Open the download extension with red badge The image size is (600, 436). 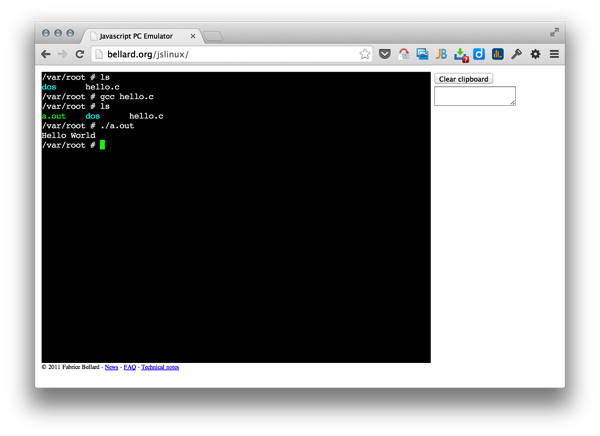click(461, 55)
